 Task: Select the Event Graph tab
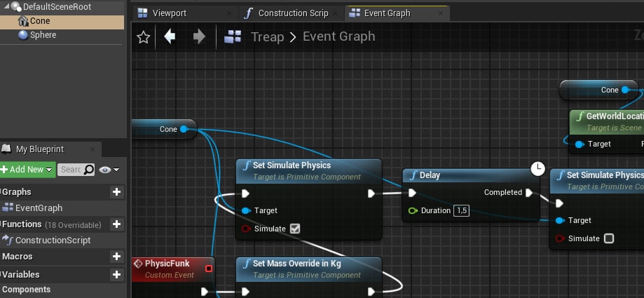388,13
